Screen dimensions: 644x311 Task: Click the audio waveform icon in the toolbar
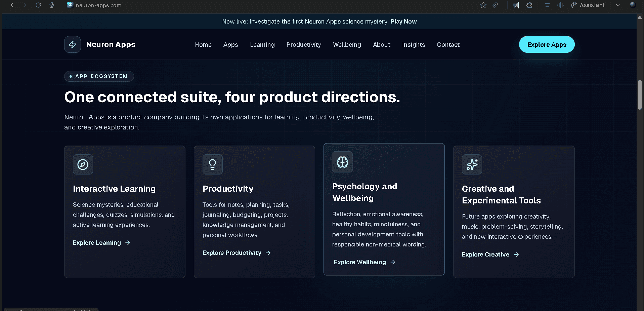560,5
